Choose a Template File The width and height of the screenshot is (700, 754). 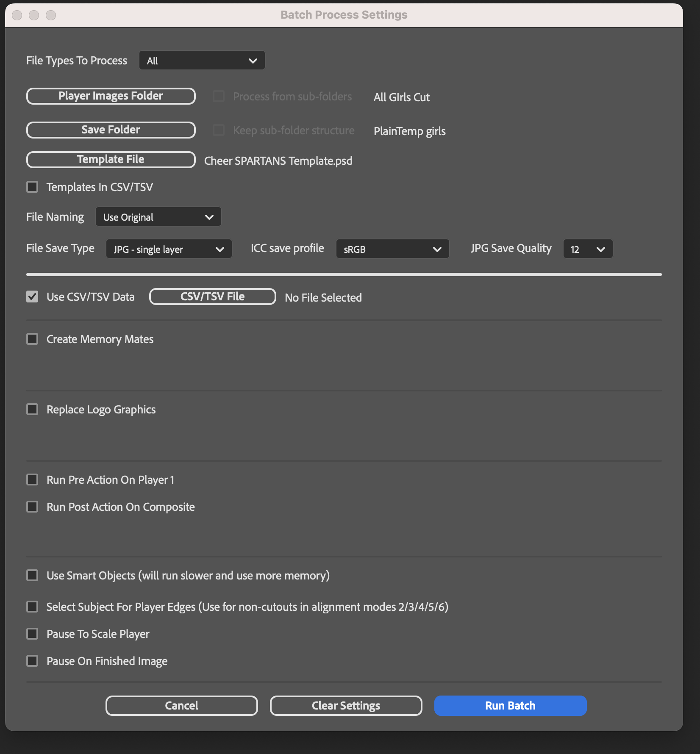(111, 159)
